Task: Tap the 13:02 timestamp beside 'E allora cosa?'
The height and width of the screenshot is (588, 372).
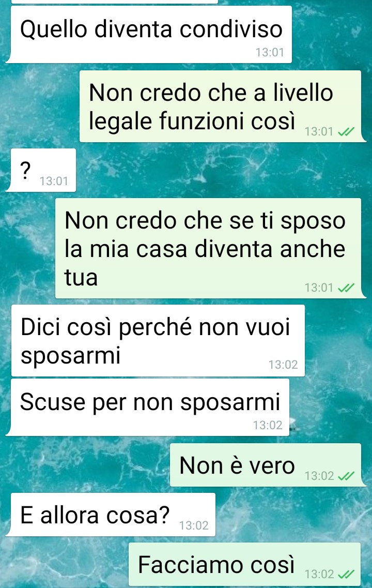Action: [194, 525]
